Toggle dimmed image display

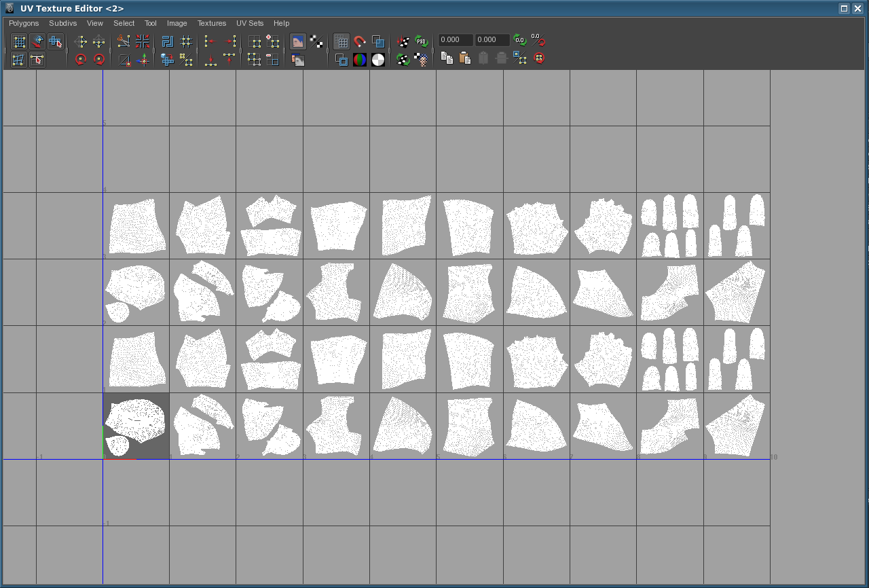tap(298, 59)
